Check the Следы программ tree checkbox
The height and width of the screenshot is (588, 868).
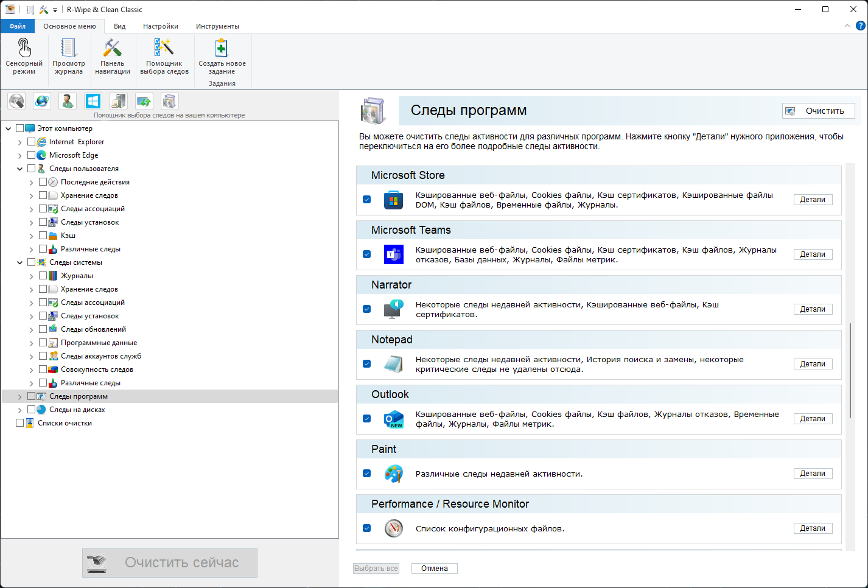(31, 396)
